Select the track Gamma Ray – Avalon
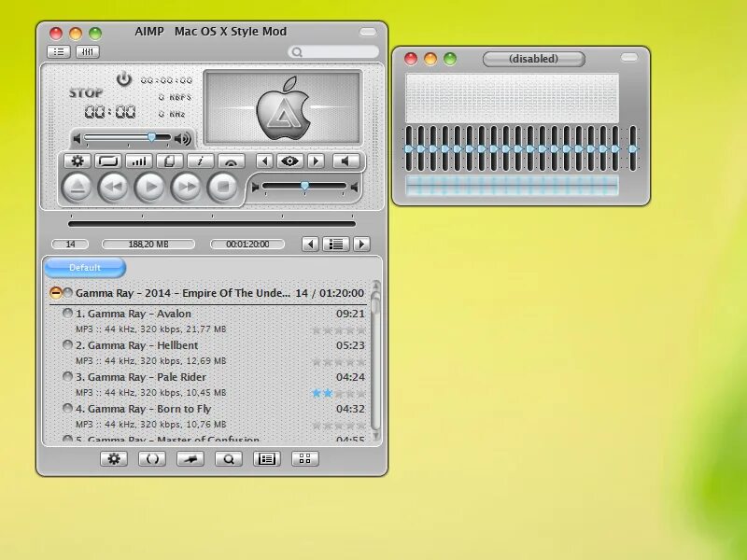The image size is (747, 560). coord(140,314)
